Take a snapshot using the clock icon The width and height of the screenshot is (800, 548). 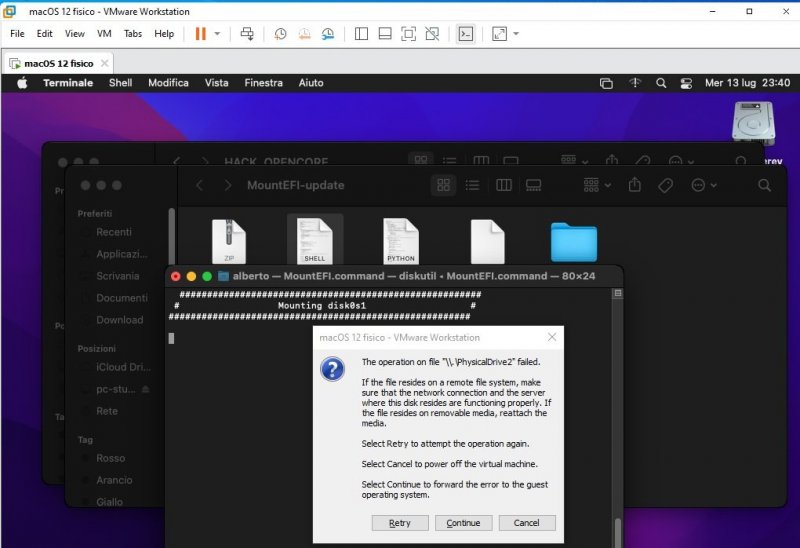[x=281, y=33]
